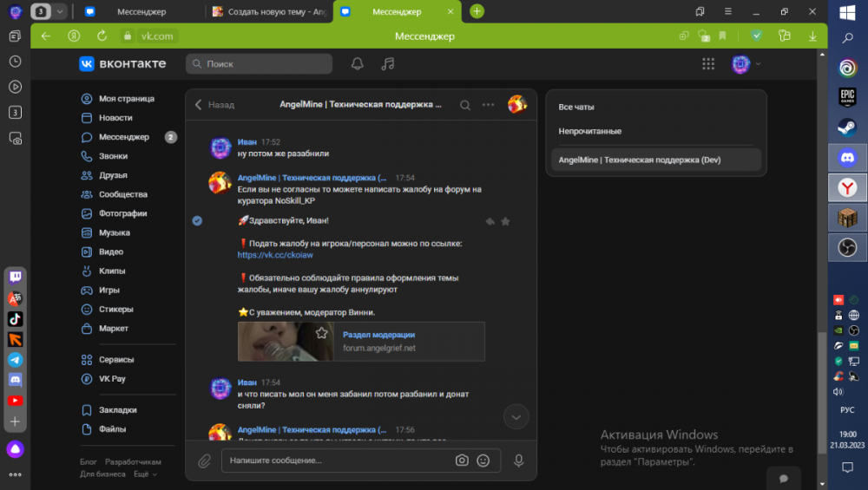Go back with Назад button
Viewport: 868px width, 490px height.
214,105
